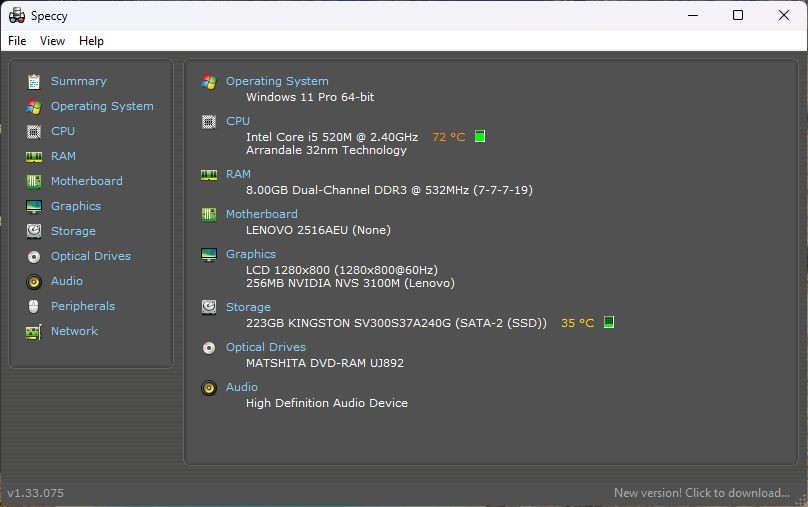
Task: Click the Audio speaker icon in summary panel
Action: [x=209, y=387]
